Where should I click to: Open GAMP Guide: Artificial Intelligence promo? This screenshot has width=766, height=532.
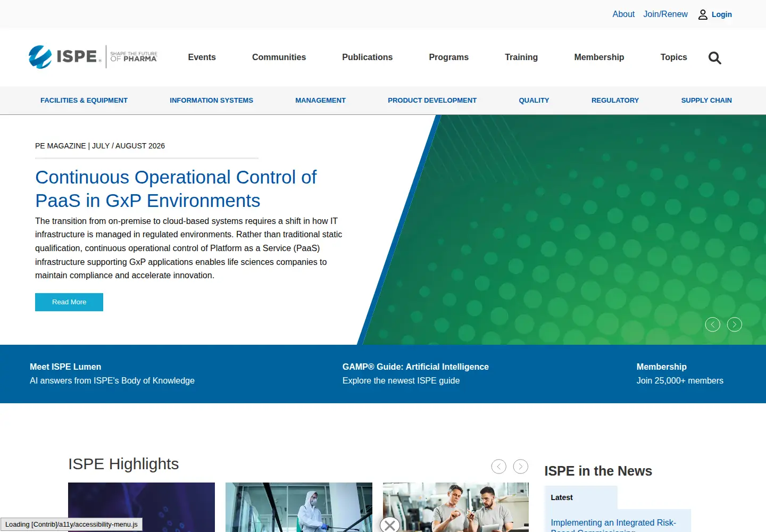pos(415,374)
